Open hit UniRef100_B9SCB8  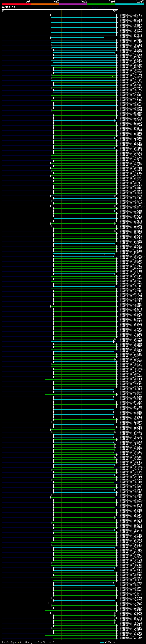131,20
